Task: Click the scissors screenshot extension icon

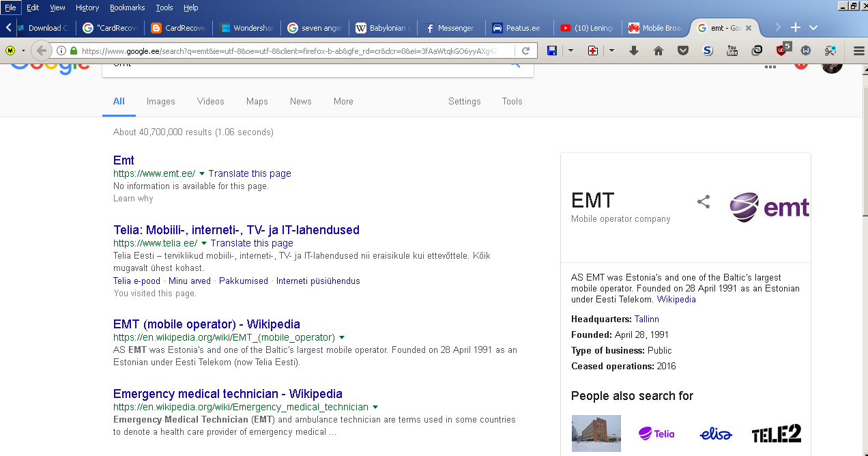Action: point(830,51)
